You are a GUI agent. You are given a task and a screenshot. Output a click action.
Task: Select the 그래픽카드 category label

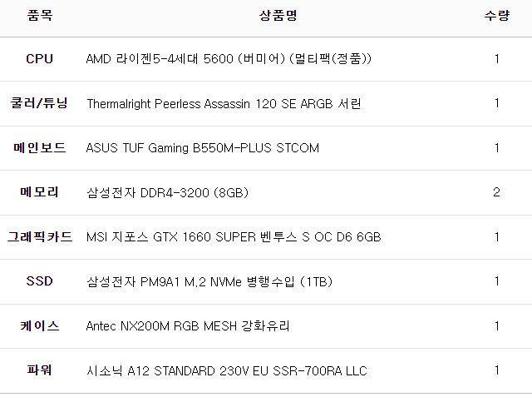[39, 237]
